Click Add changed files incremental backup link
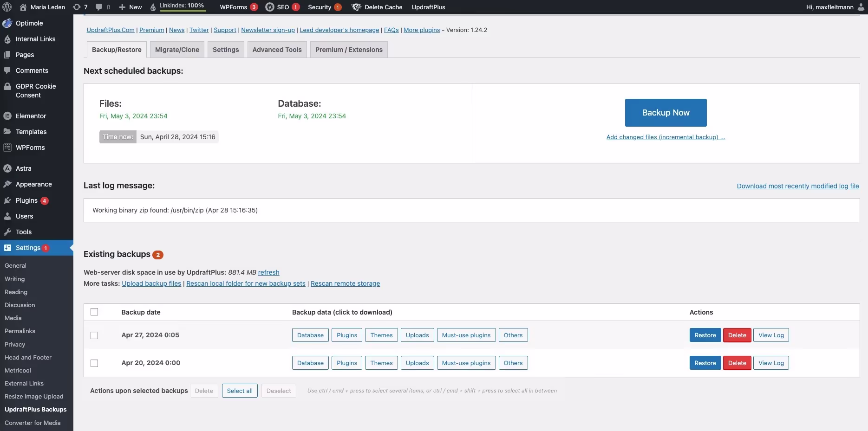 coord(666,137)
